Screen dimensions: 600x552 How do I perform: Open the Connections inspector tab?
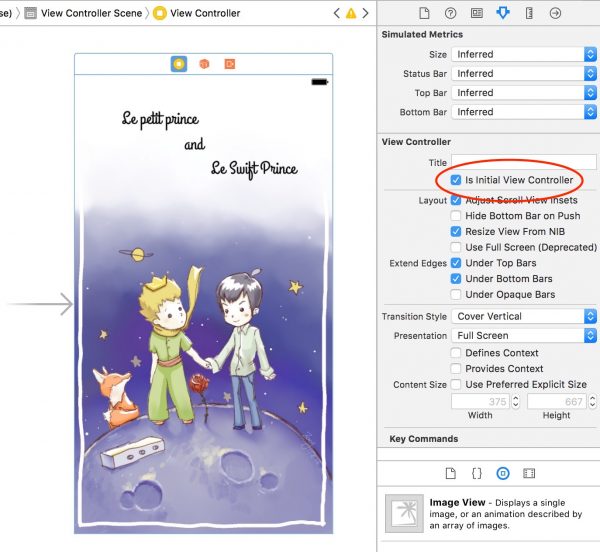point(555,13)
